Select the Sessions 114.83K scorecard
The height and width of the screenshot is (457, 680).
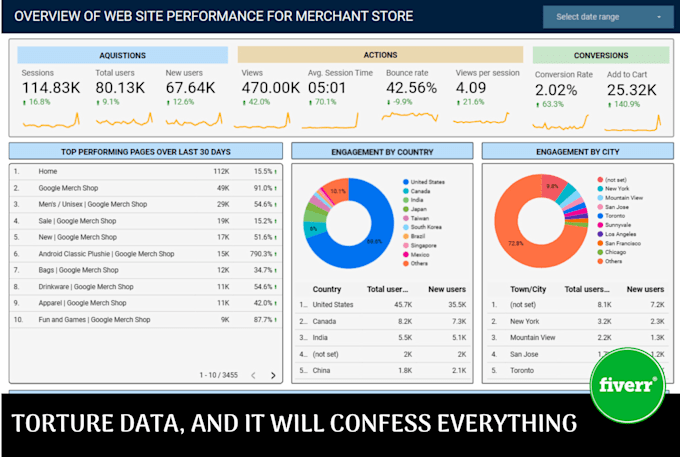pyautogui.click(x=51, y=99)
